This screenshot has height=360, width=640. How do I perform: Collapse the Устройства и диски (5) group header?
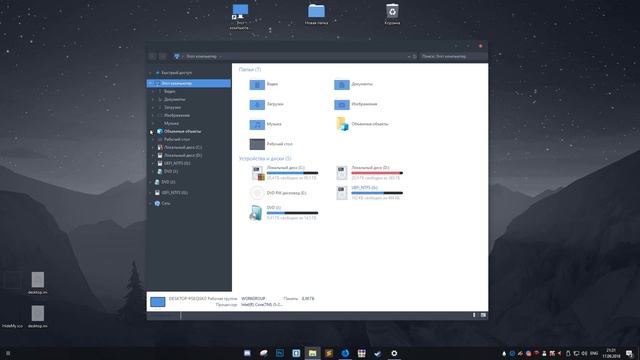(265, 158)
